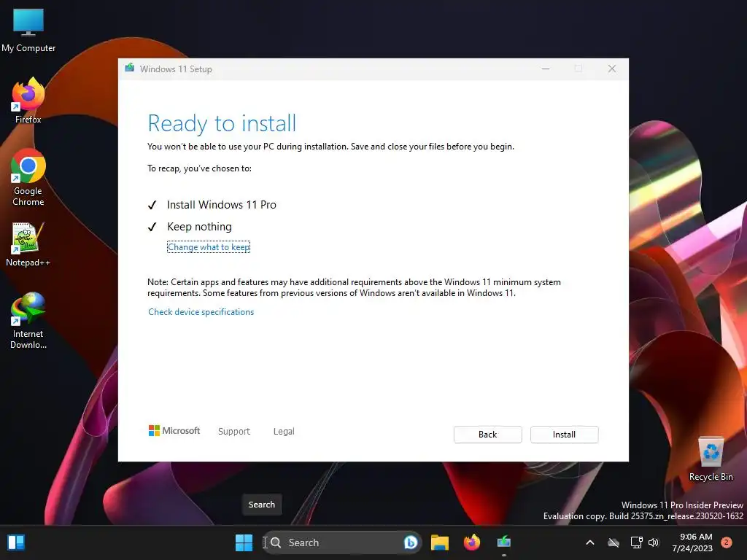Open the Windows Start menu

(244, 542)
